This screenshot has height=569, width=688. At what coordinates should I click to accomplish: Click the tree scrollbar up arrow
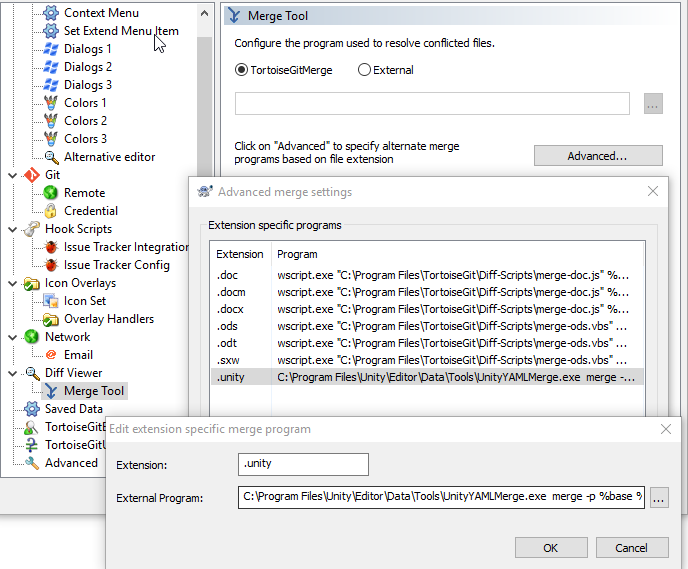click(204, 13)
